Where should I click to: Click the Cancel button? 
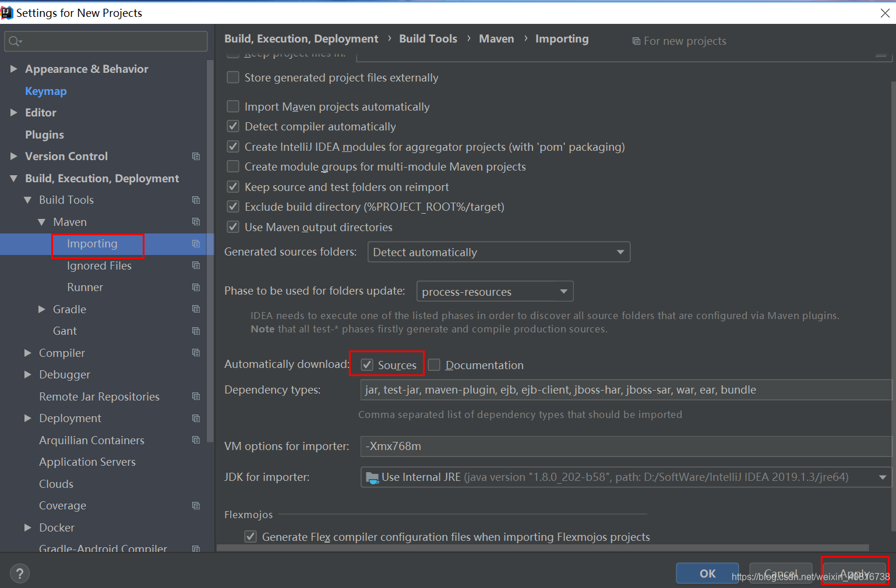coord(781,573)
